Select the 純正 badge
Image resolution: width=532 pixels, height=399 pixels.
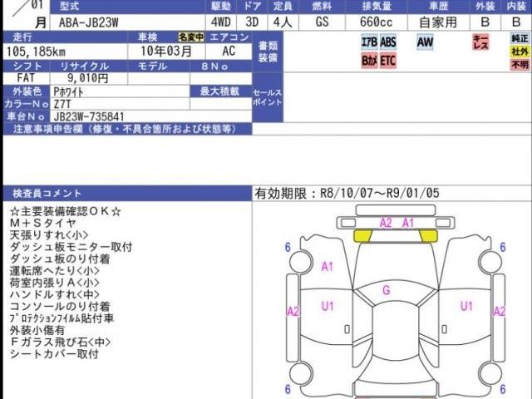point(520,38)
